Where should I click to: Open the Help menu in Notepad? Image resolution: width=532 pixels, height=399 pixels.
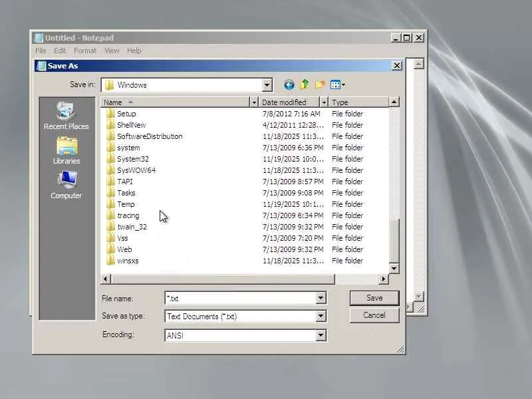click(134, 51)
